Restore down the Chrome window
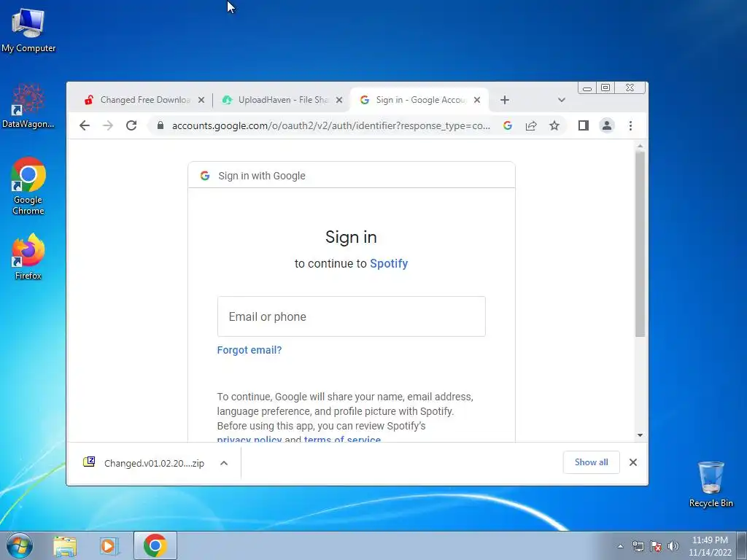Viewport: 747px width, 560px height. click(x=605, y=87)
